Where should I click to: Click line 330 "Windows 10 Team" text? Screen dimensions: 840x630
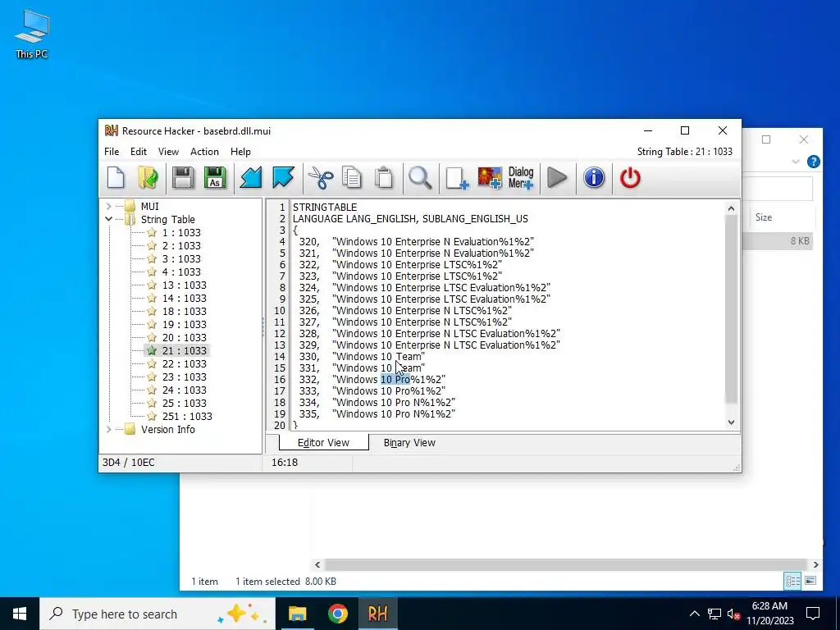[378, 356]
